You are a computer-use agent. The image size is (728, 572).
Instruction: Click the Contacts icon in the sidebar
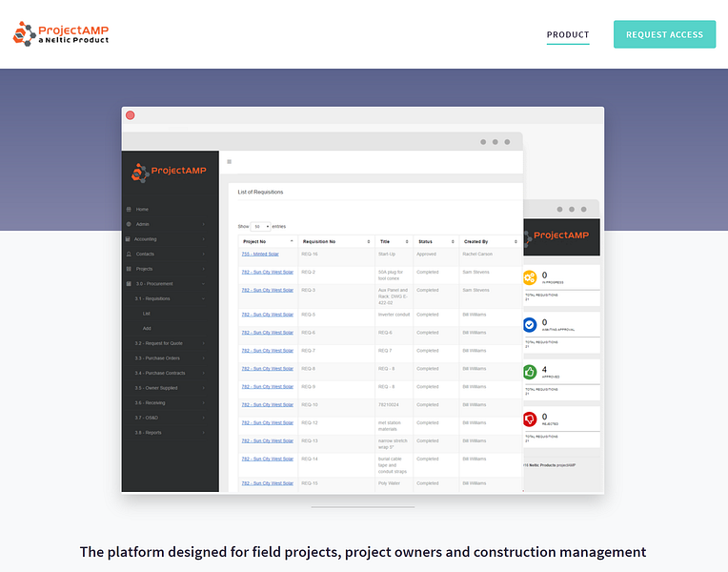click(129, 255)
